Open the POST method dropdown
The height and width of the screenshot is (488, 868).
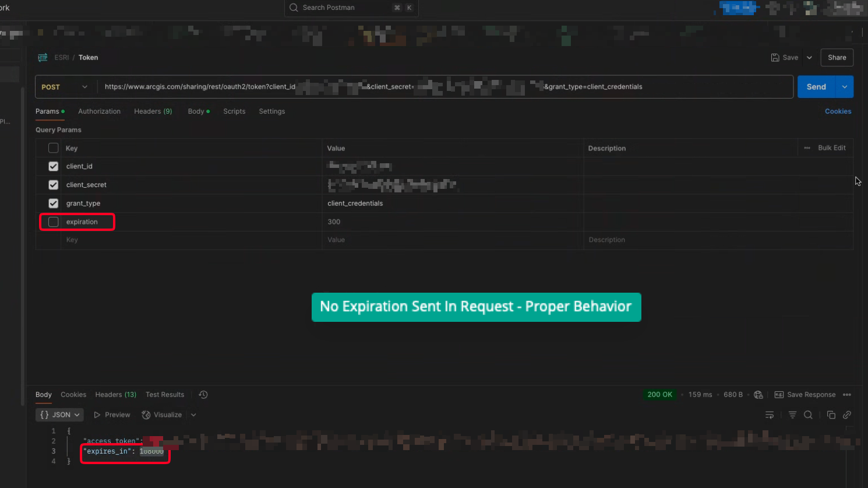tap(65, 87)
